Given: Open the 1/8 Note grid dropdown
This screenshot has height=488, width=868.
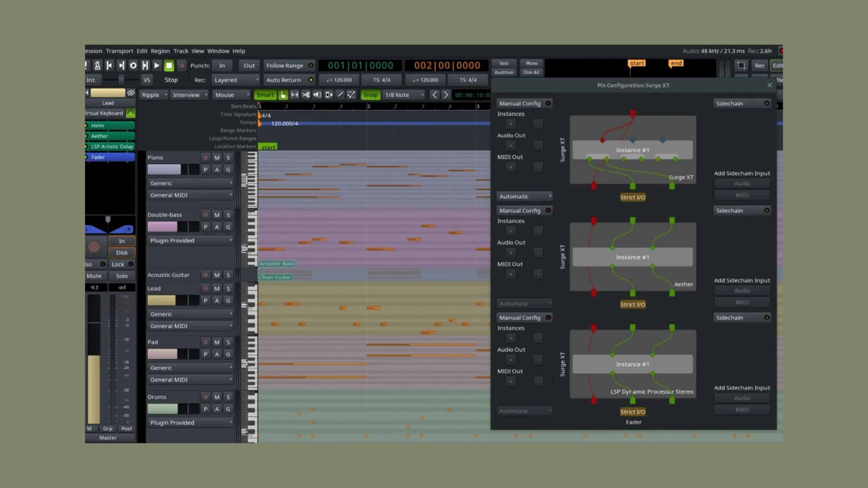Looking at the screenshot, I should (x=404, y=95).
